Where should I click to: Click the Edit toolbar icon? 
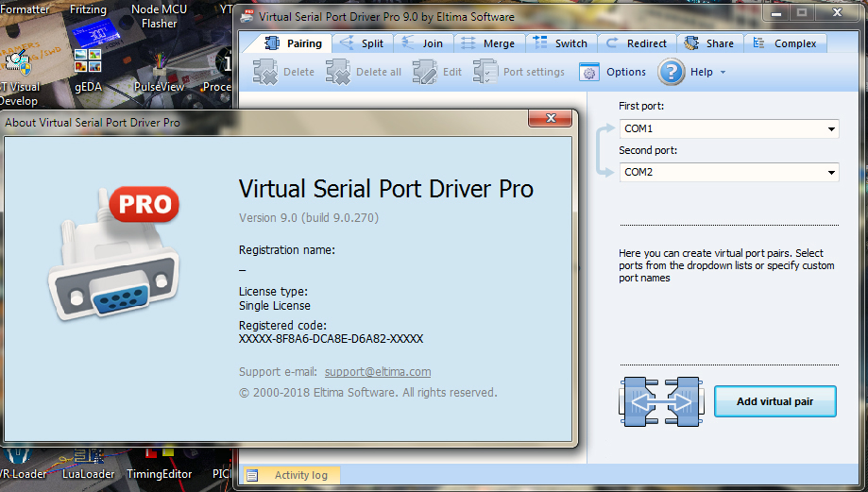pyautogui.click(x=425, y=72)
